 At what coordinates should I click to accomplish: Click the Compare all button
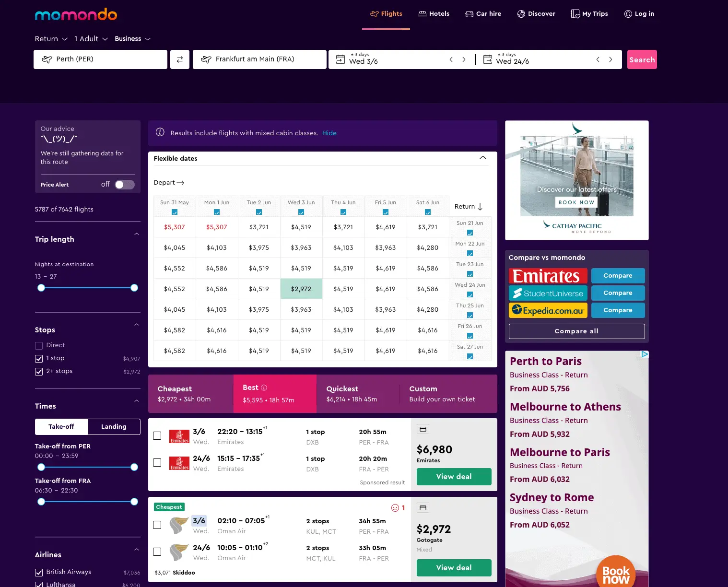coord(576,331)
